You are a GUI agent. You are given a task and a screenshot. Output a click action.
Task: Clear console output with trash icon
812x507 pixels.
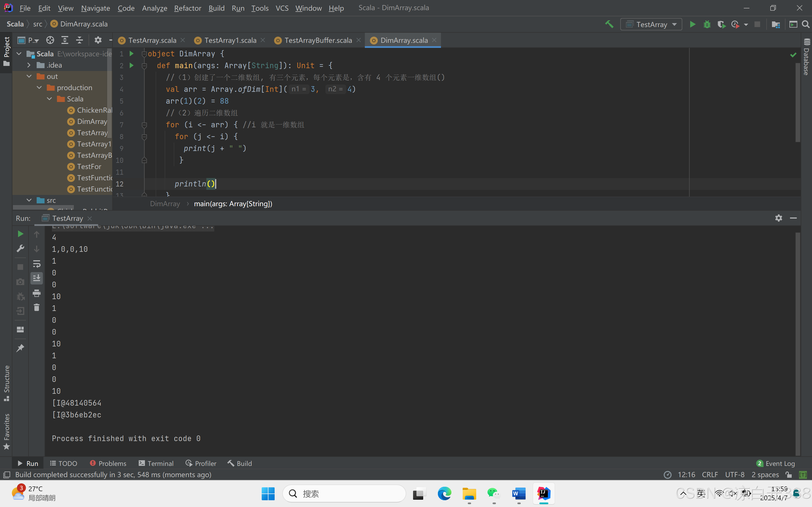coord(37,307)
